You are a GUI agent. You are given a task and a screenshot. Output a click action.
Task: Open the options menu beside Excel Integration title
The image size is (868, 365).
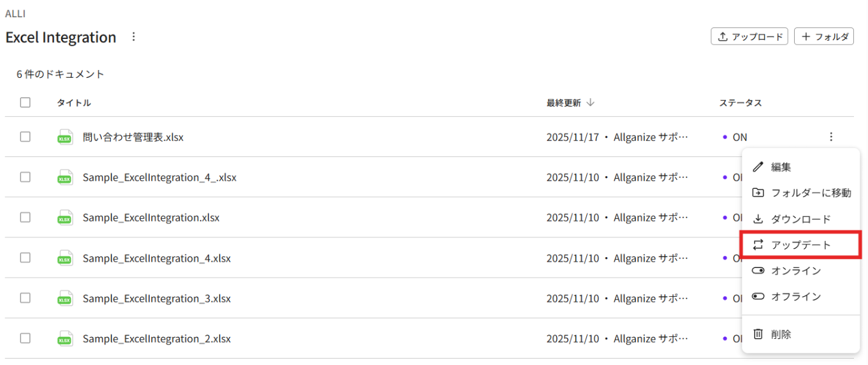(x=133, y=37)
